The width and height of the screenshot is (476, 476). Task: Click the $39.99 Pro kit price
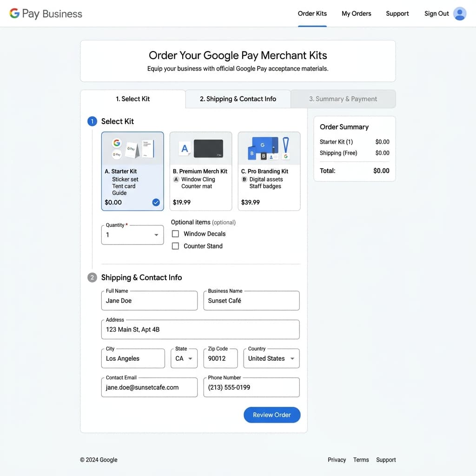coord(250,202)
